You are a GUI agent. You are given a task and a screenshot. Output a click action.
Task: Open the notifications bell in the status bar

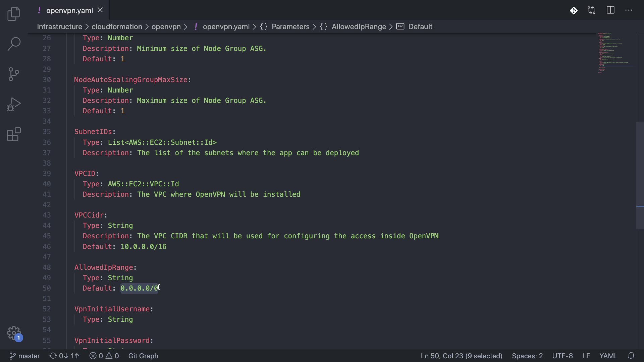tap(631, 356)
